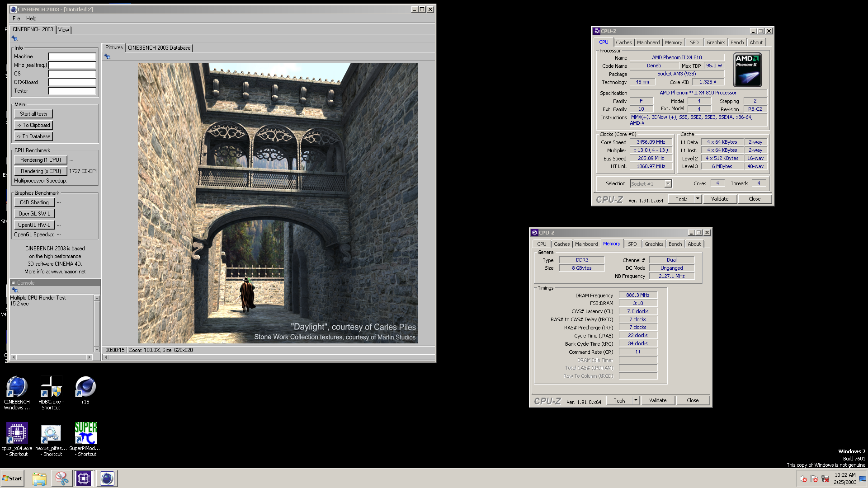The height and width of the screenshot is (488, 868).
Task: Open Bench tab in CPU-Z CPU window
Action: (737, 42)
